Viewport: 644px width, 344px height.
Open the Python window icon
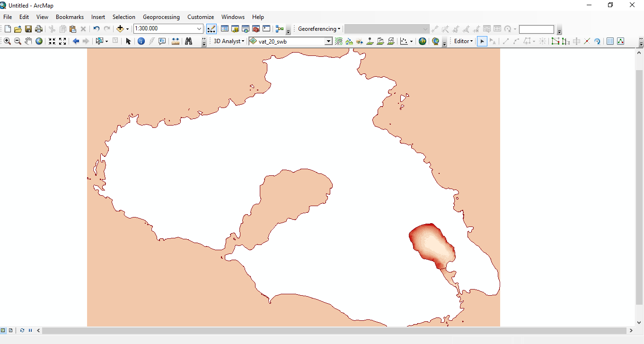pyautogui.click(x=266, y=29)
